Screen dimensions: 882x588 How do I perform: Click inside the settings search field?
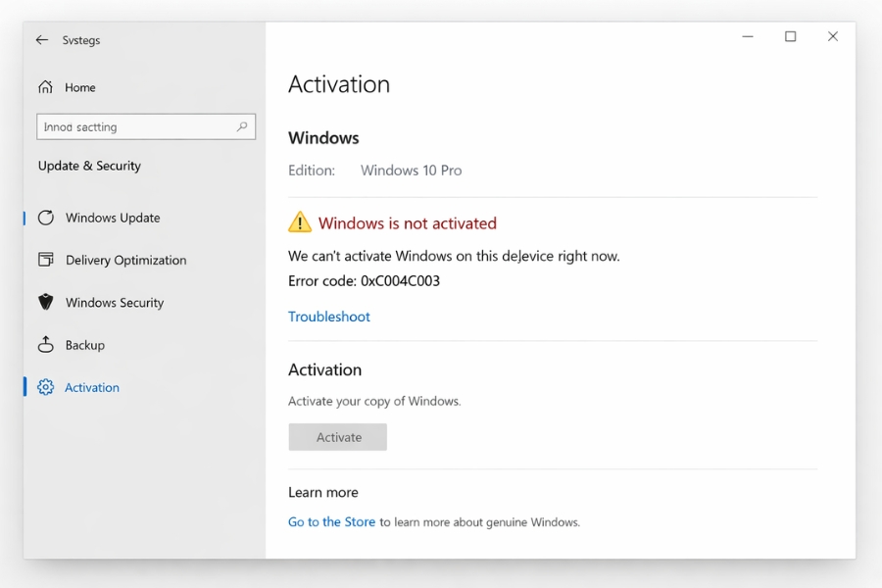(137, 126)
